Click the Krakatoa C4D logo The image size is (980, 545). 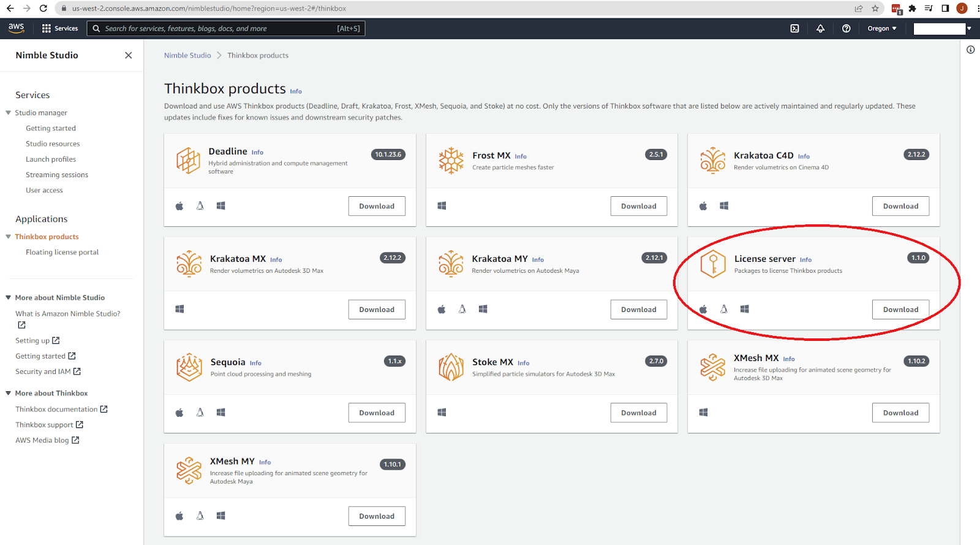713,161
